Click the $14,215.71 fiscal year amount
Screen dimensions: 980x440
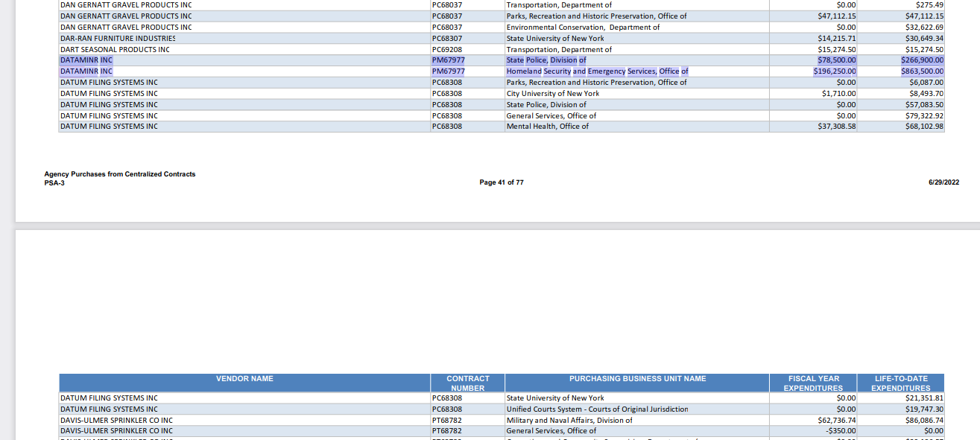pyautogui.click(x=837, y=38)
